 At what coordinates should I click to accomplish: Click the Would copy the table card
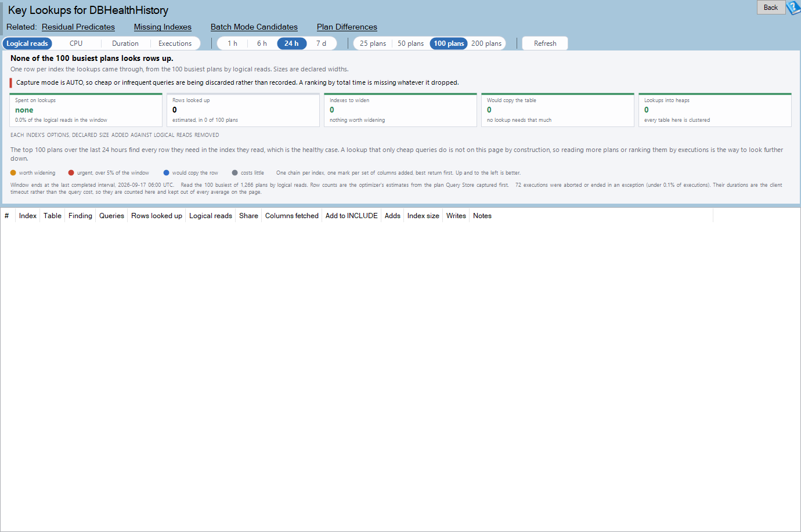(x=558, y=110)
